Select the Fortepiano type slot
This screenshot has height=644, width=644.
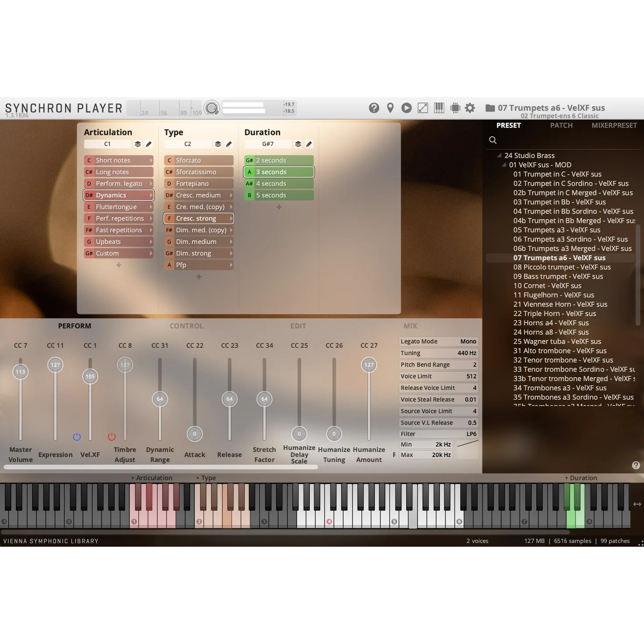tap(199, 184)
